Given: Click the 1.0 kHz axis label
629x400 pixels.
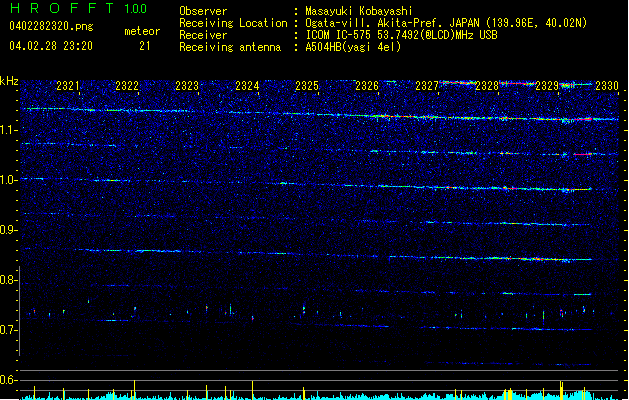Looking at the screenshot, I should tap(9, 180).
